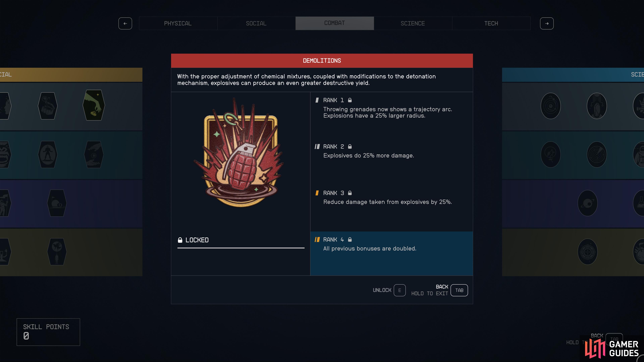Select the radar scanner science skill icon

tap(597, 154)
